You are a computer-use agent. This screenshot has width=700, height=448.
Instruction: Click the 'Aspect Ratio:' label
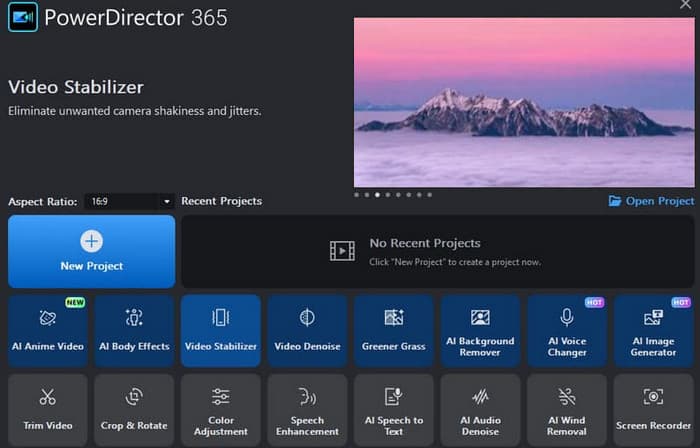(x=43, y=202)
